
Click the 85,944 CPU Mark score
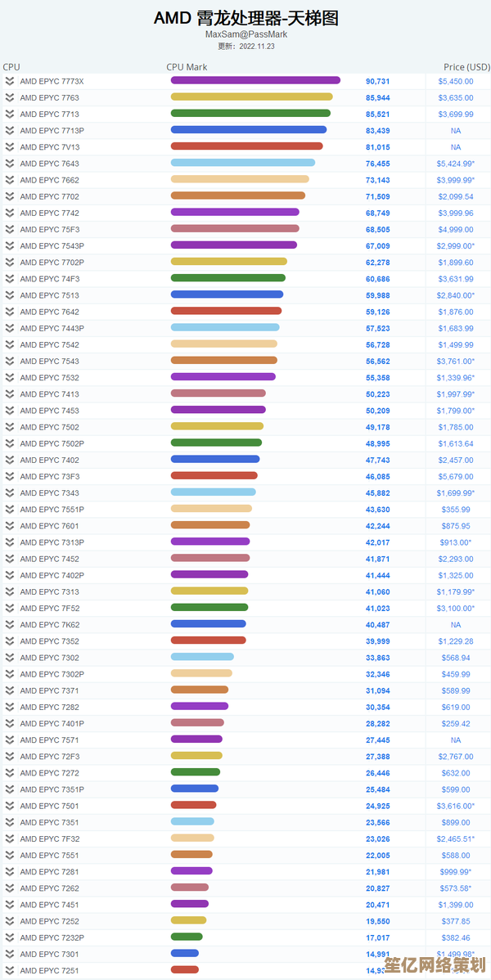(x=378, y=97)
